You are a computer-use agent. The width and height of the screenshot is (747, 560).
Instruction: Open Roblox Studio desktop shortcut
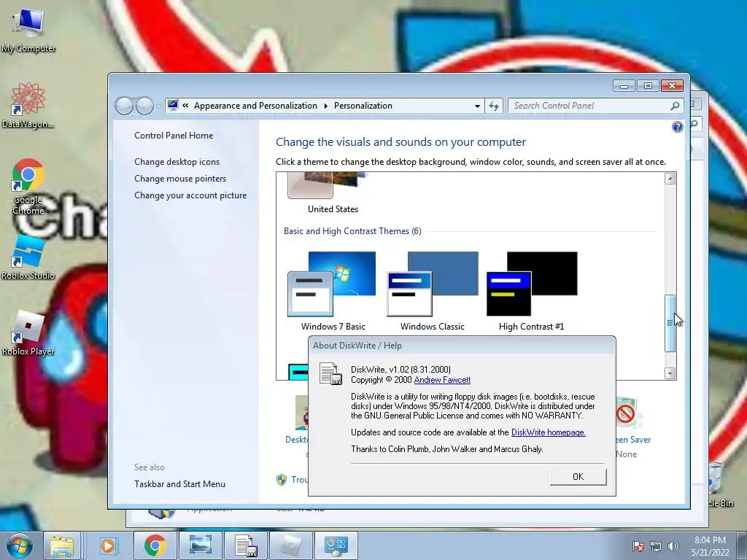coord(28,258)
